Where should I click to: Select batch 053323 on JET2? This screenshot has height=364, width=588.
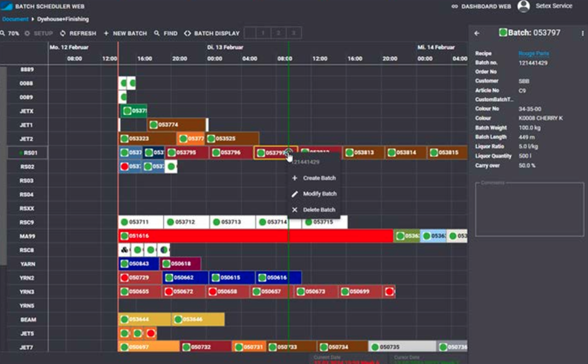[x=147, y=139]
